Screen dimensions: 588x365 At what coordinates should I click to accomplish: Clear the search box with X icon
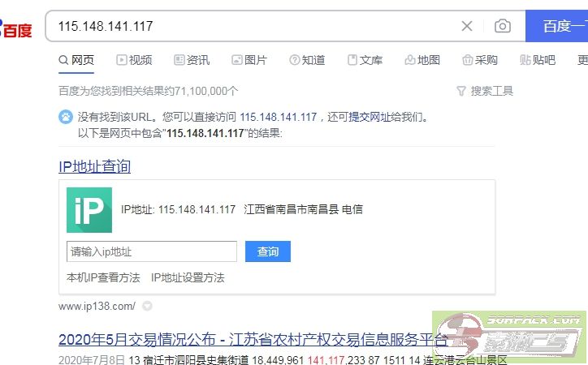pos(467,26)
